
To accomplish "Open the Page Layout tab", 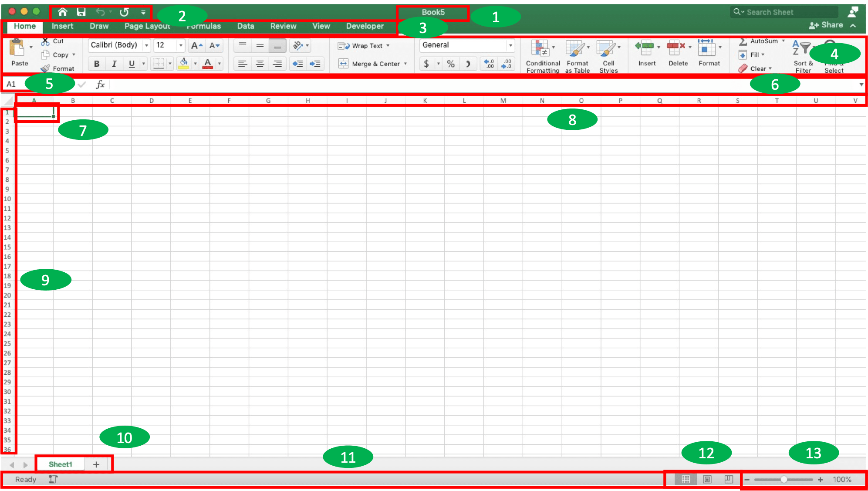I will 147,26.
